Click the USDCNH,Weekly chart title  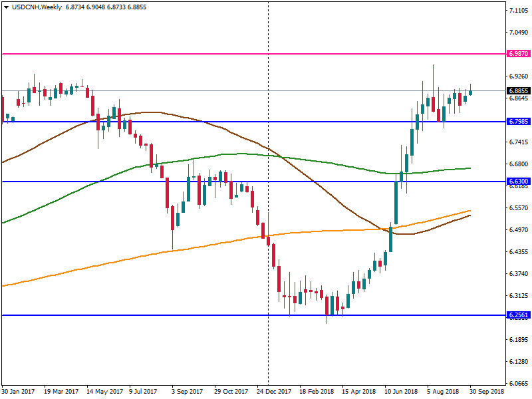pos(37,7)
